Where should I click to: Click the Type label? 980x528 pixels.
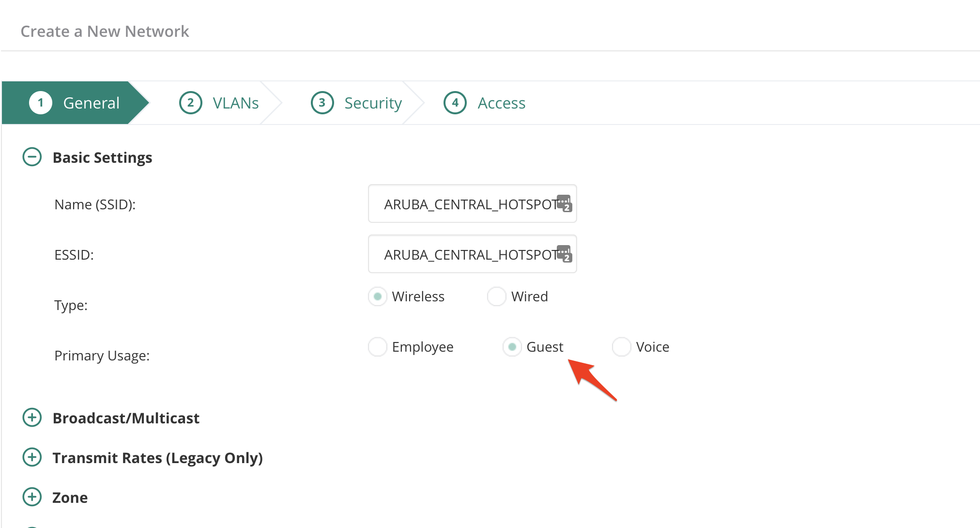pyautogui.click(x=71, y=305)
